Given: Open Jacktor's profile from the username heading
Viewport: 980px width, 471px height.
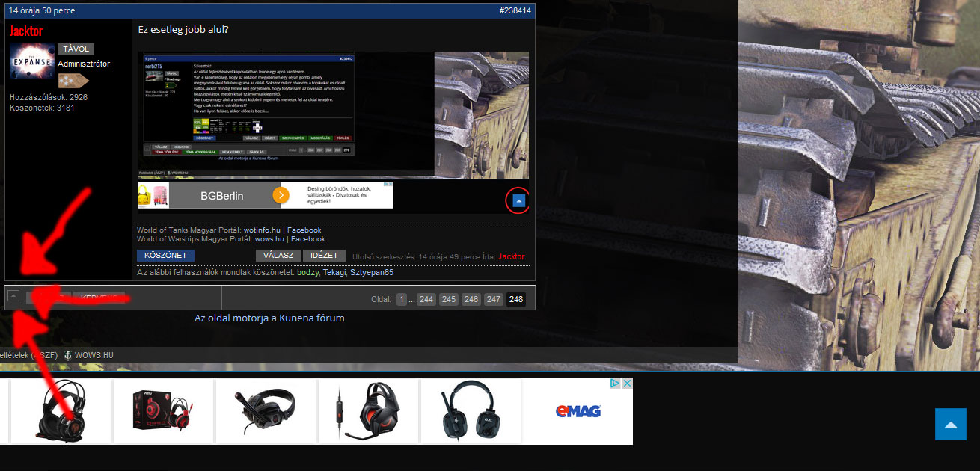Looking at the screenshot, I should [26, 31].
